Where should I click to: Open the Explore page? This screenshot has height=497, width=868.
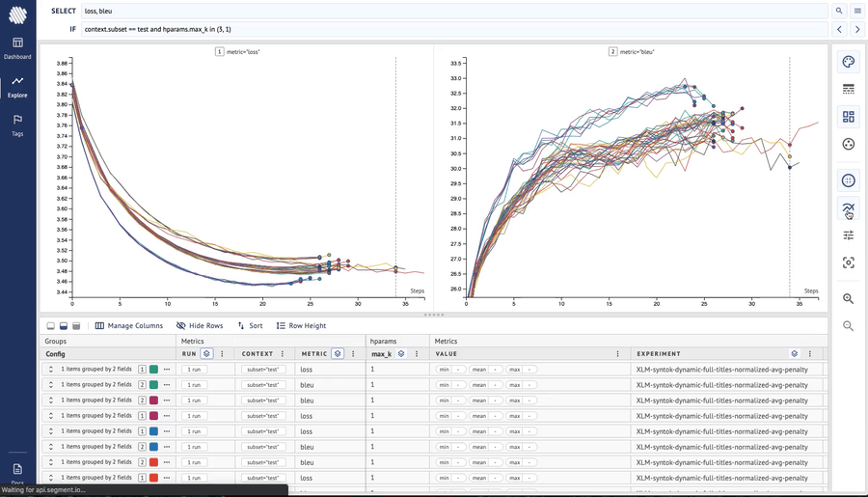point(17,87)
